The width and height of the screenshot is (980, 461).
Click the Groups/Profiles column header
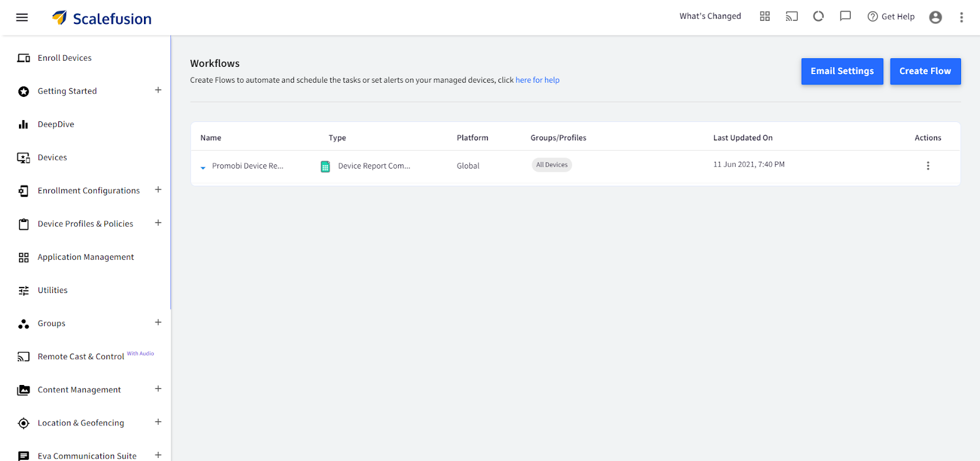[559, 138]
